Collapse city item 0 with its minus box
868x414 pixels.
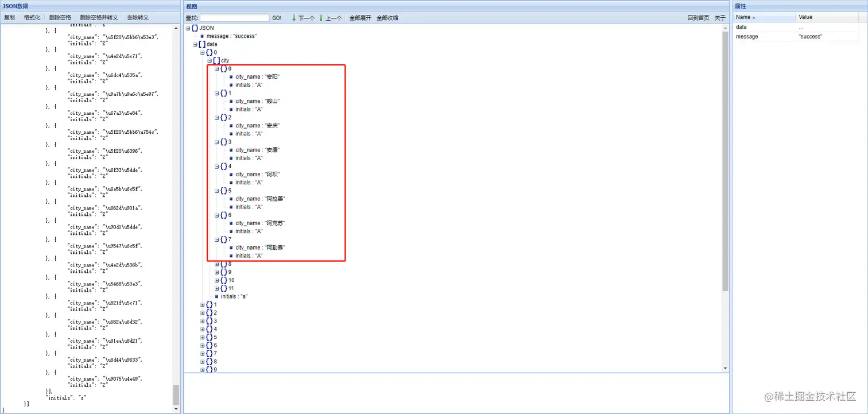(217, 69)
